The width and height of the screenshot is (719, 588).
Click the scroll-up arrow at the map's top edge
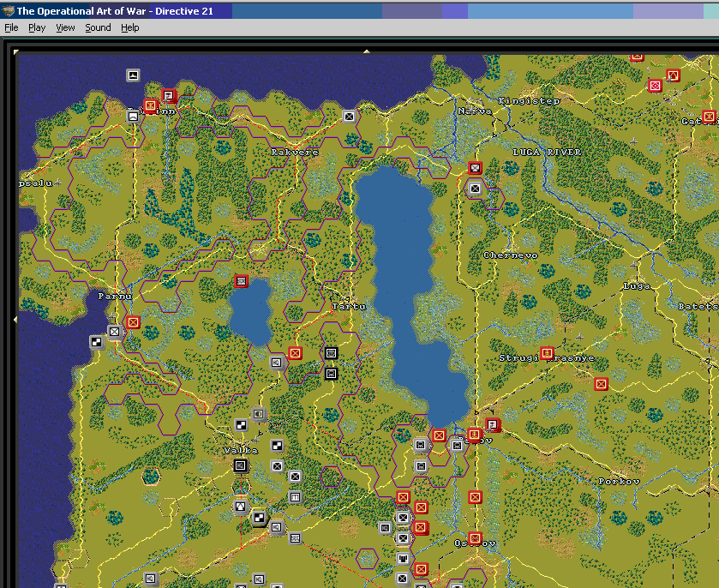(367, 51)
